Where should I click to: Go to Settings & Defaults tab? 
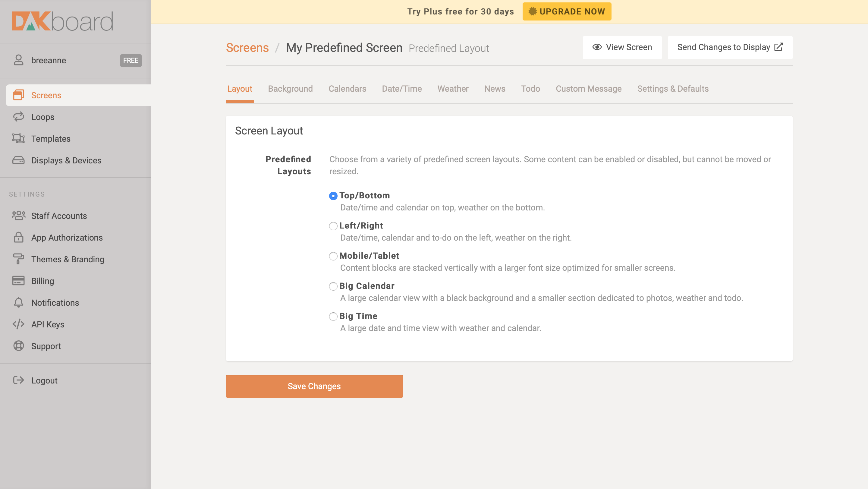tap(673, 89)
